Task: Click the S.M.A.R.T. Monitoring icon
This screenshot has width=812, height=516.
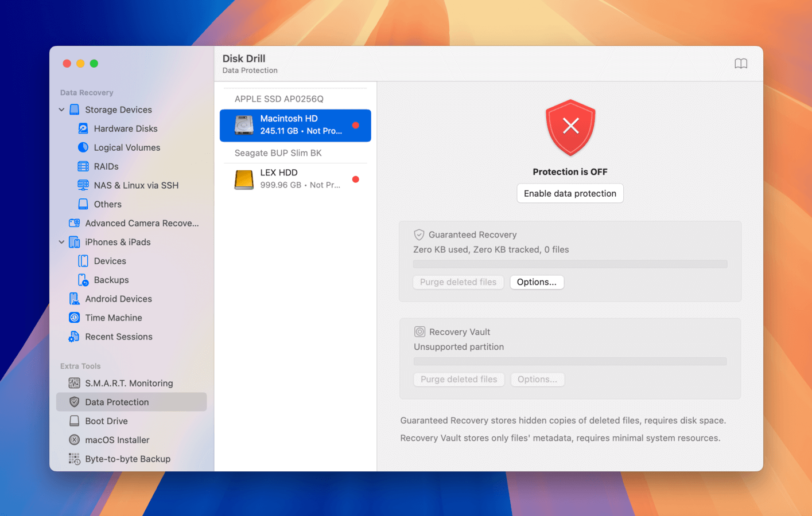Action: click(x=75, y=383)
